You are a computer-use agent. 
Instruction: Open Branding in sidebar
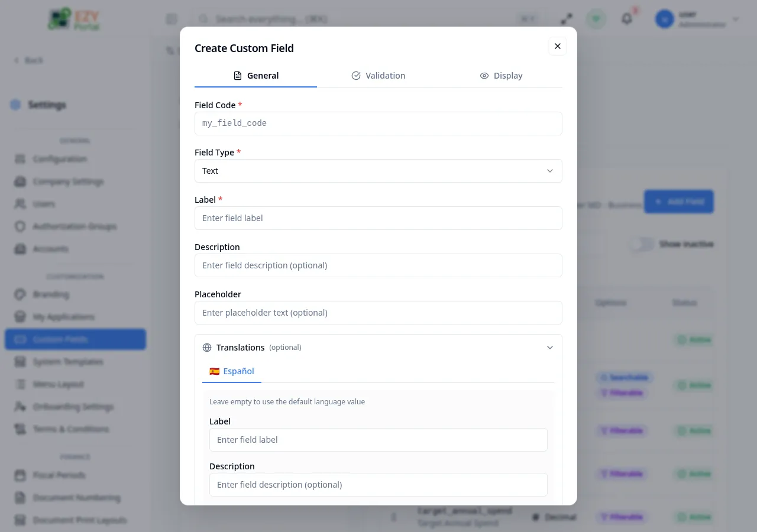coord(75,294)
